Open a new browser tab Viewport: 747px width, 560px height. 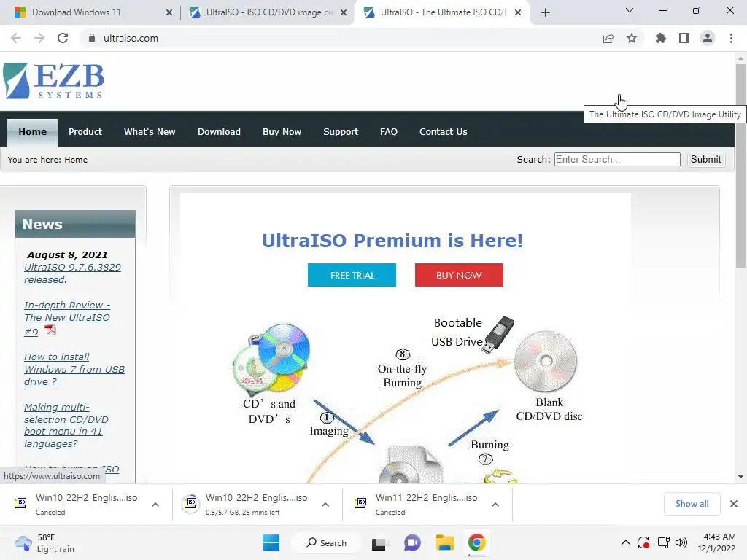pos(546,12)
